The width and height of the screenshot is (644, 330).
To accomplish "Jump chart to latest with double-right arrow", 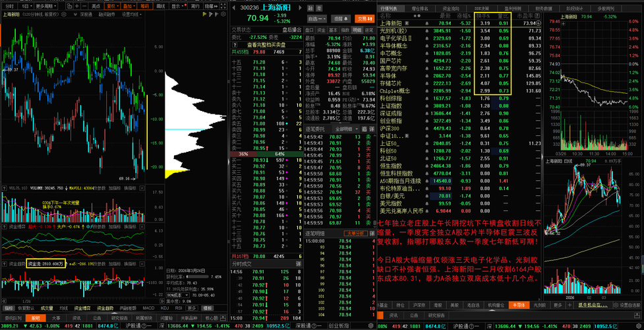I will [161, 301].
